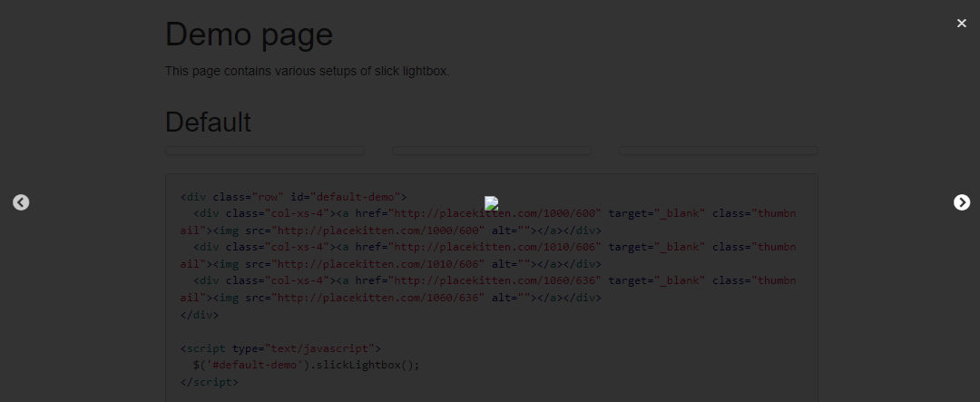The height and width of the screenshot is (402, 980).
Task: Open the third thumbnail under Default
Action: click(x=718, y=151)
